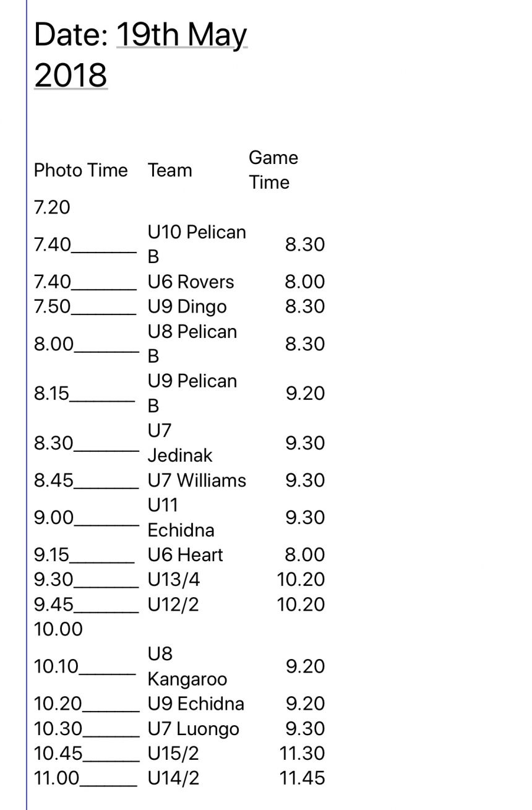
Task: Click the U10 Pelican B team name
Action: 196,244
